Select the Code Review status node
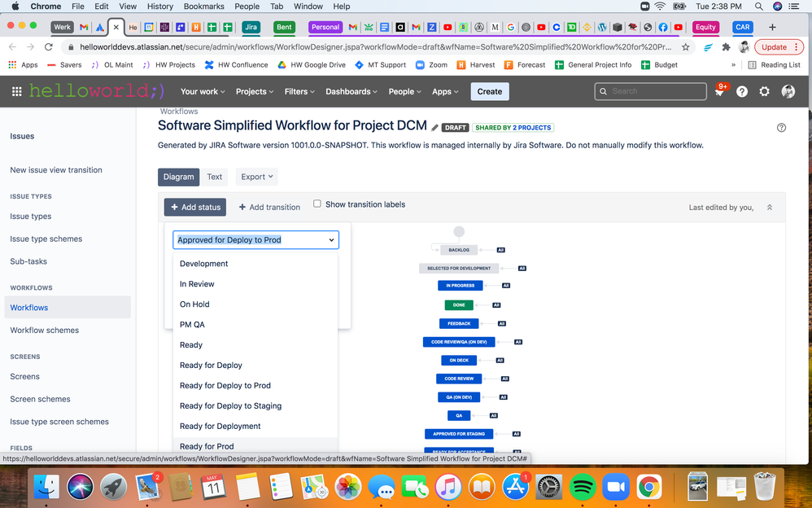 pos(459,379)
